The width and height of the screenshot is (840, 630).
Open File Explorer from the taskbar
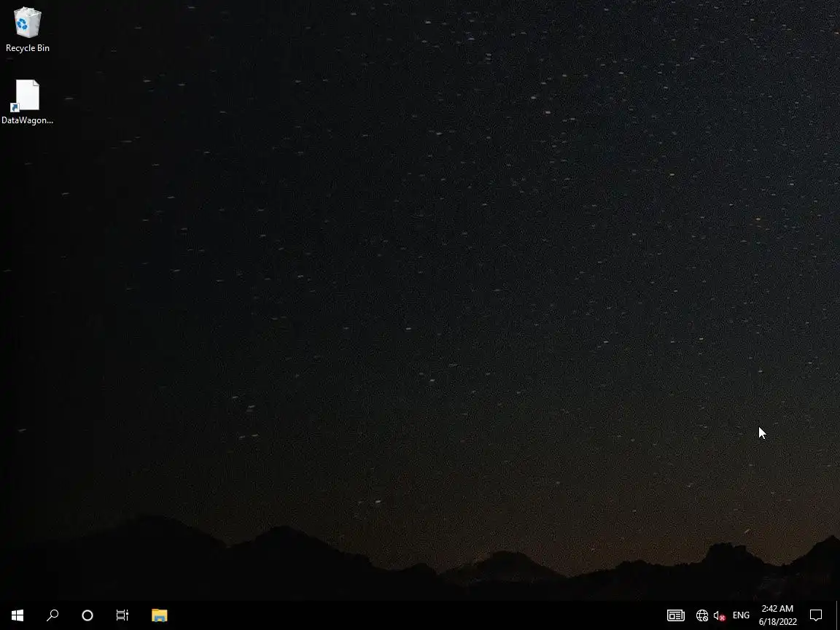click(160, 615)
